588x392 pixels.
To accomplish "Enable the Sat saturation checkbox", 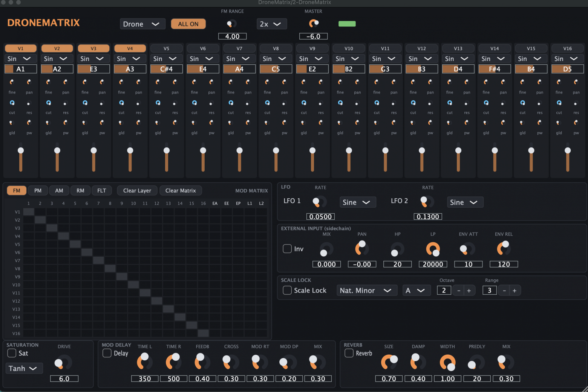I will tap(12, 353).
